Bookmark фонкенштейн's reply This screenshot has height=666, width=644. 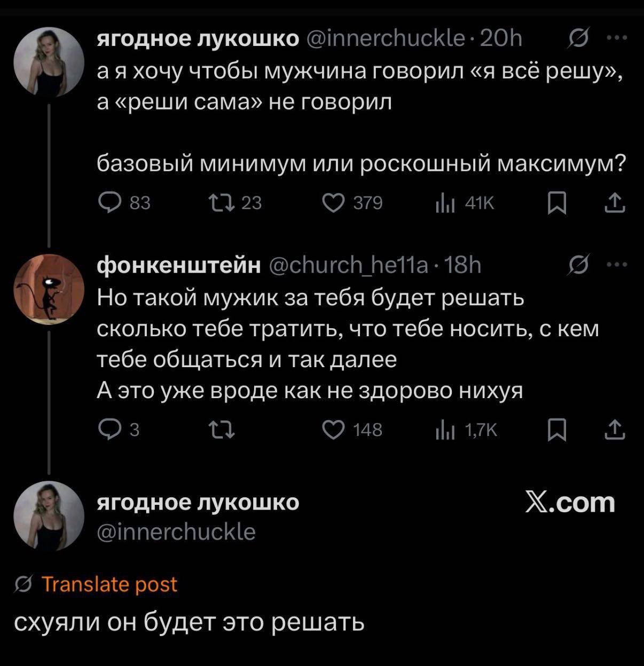(557, 430)
